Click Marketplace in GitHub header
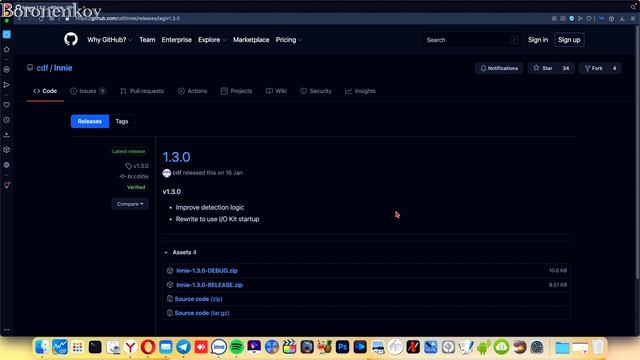 pos(251,40)
